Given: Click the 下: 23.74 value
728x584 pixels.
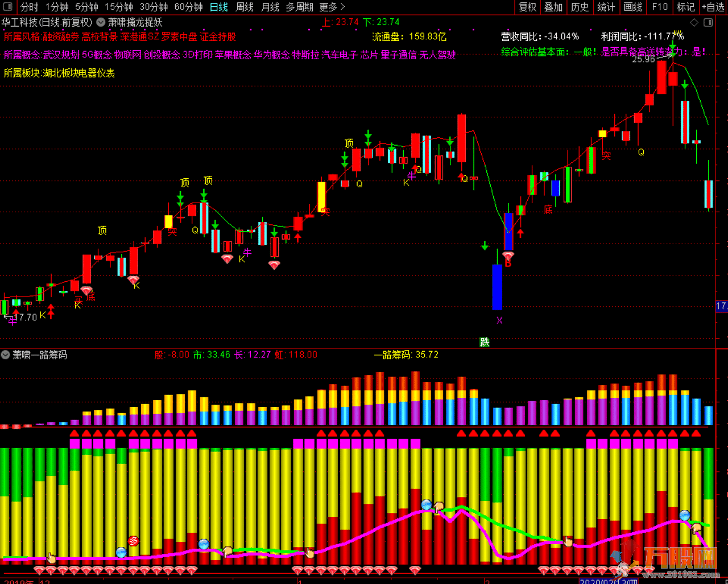Looking at the screenshot, I should 381,22.
